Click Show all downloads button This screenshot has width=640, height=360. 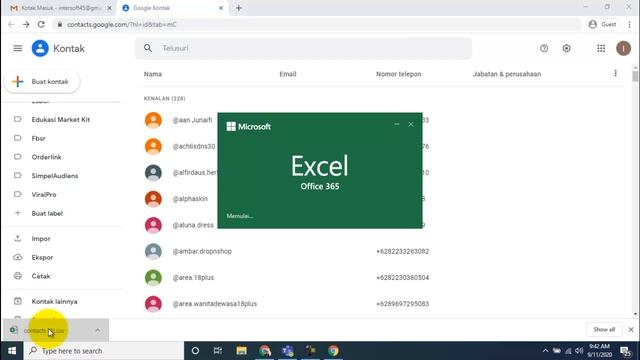604,329
